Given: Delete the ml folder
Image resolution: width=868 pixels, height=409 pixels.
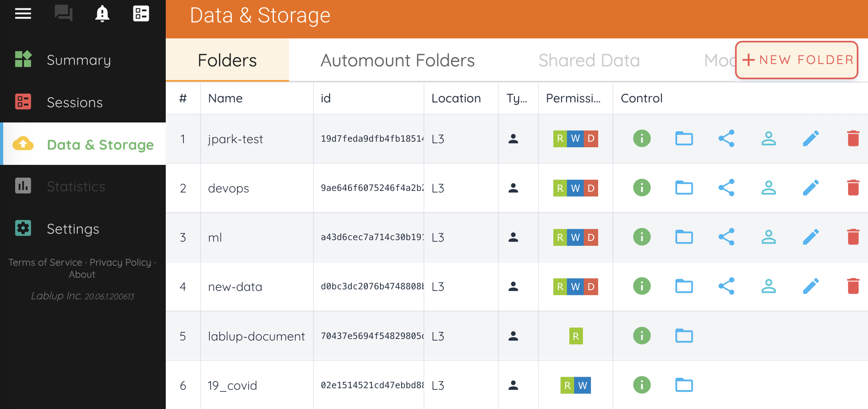Looking at the screenshot, I should click(853, 237).
